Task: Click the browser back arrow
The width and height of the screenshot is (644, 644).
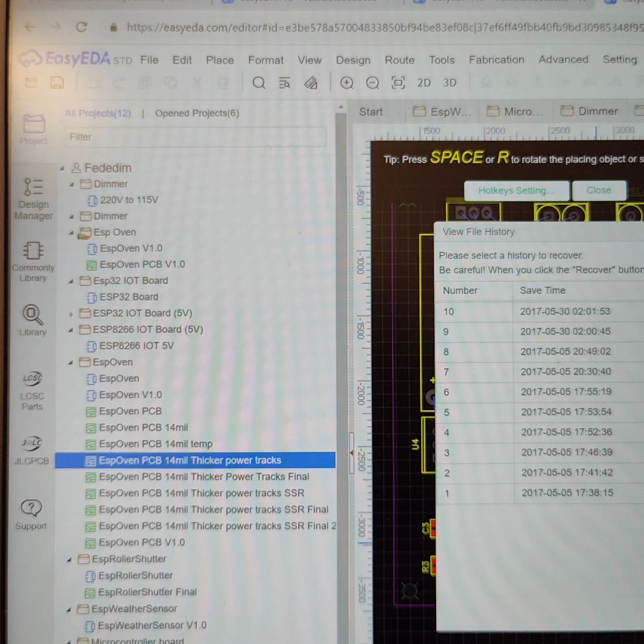Action: 30,27
